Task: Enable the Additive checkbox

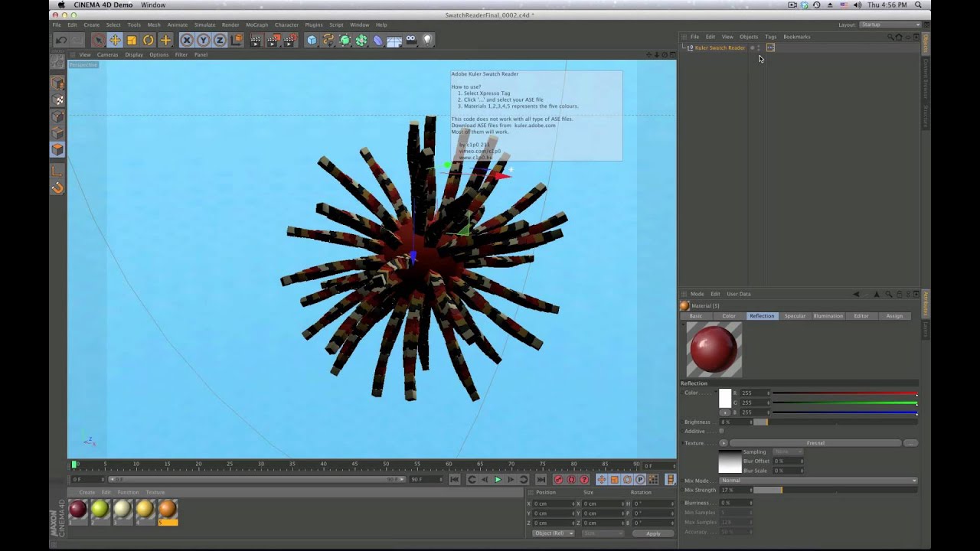Action: click(x=721, y=431)
